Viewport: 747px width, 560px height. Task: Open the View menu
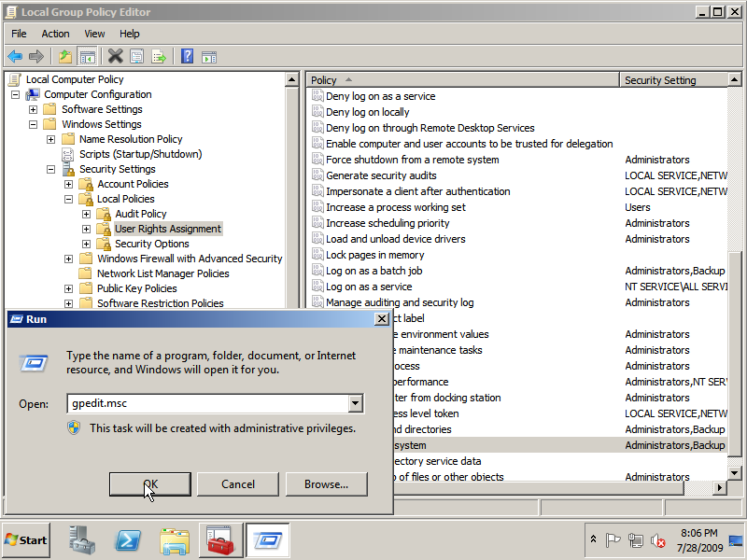[94, 34]
